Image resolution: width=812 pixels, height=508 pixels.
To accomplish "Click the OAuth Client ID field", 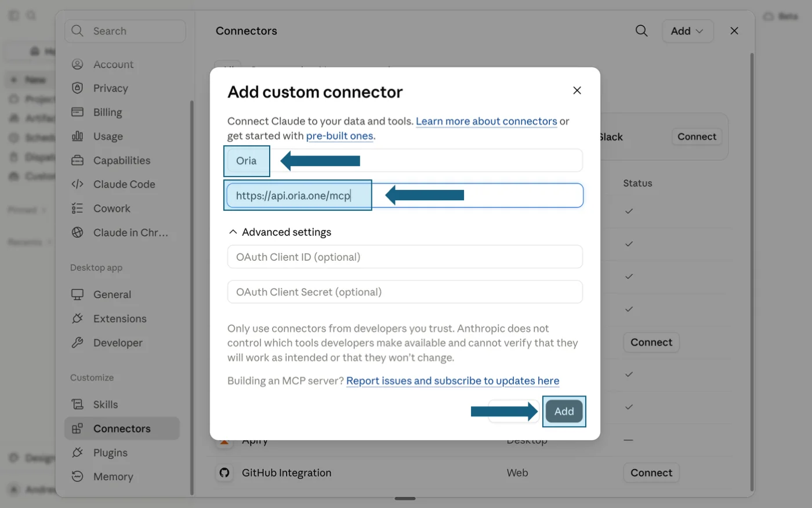I will pos(405,257).
